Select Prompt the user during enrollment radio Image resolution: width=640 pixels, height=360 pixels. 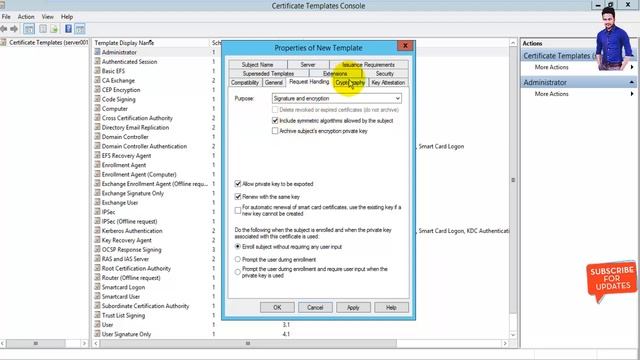tap(238, 259)
